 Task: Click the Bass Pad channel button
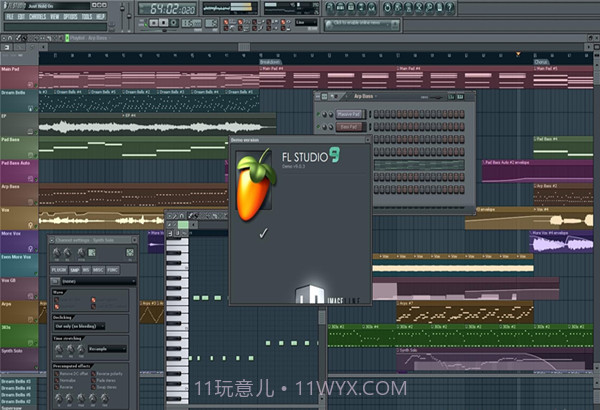pos(349,127)
